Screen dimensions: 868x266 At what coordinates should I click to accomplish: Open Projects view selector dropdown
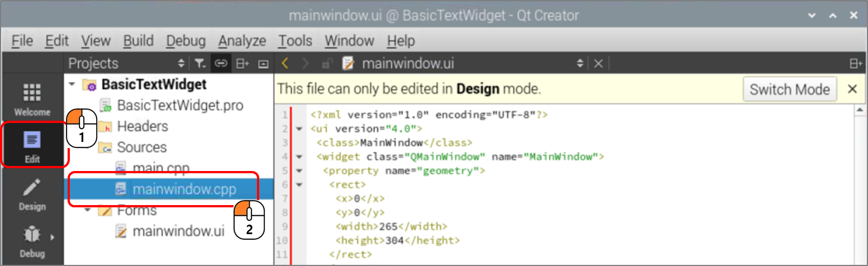[181, 64]
